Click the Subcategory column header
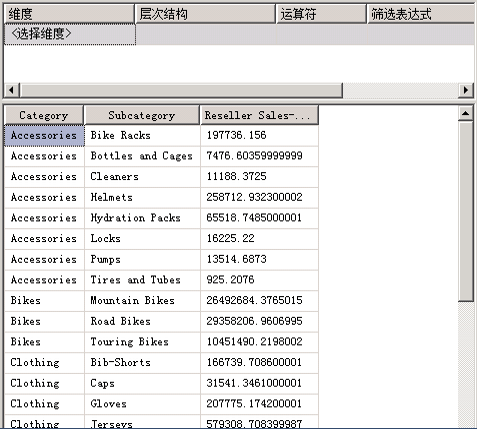The width and height of the screenshot is (477, 429). pyautogui.click(x=142, y=115)
